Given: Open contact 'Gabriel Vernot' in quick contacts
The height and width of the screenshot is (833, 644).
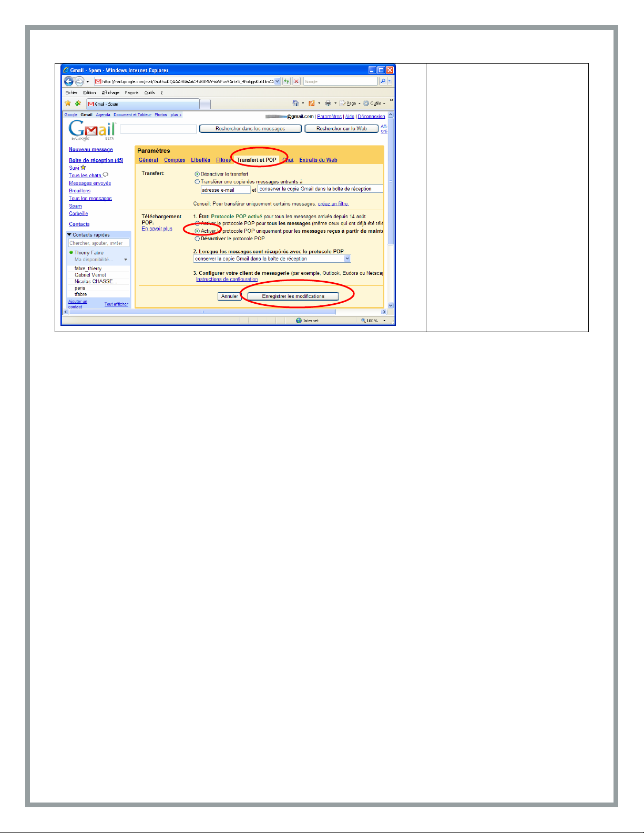Looking at the screenshot, I should coord(90,275).
